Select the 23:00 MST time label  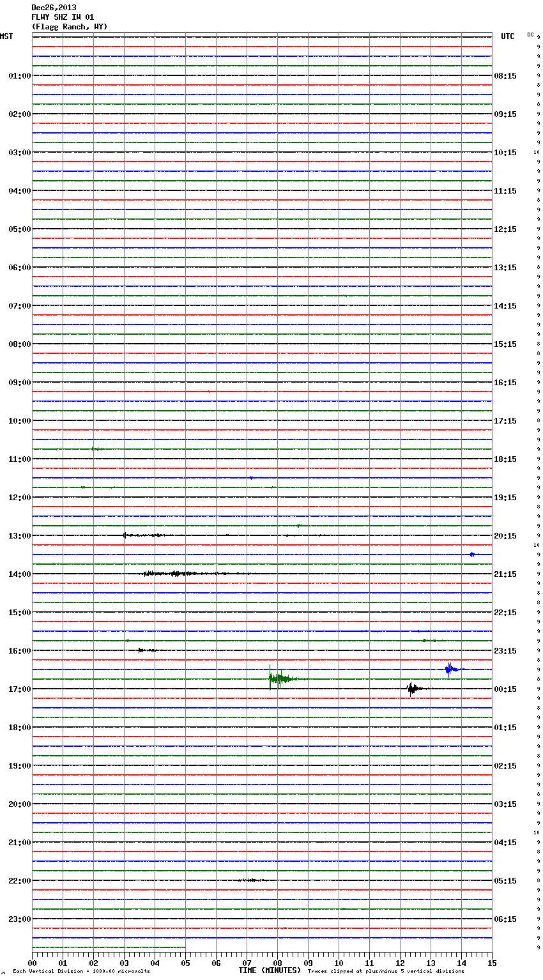pos(19,919)
